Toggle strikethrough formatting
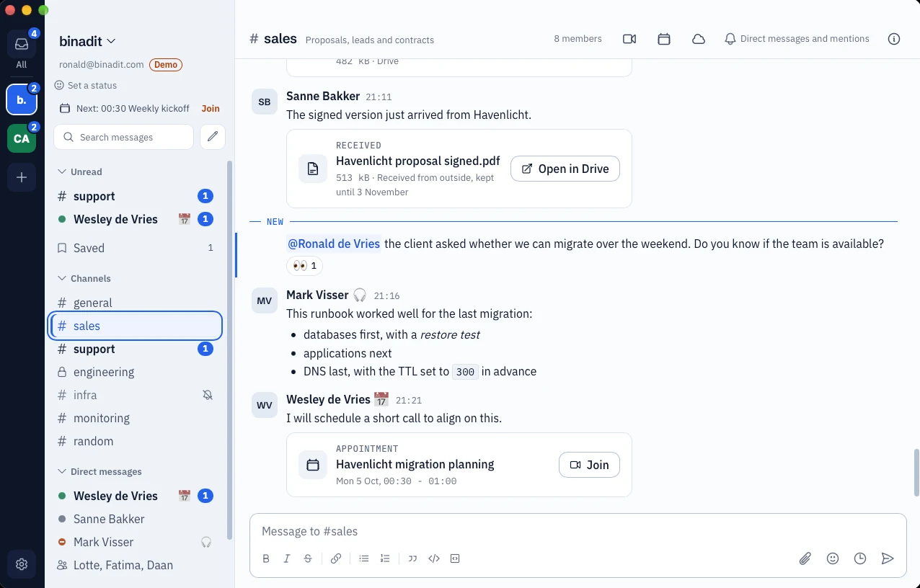The image size is (920, 588). pos(308,558)
